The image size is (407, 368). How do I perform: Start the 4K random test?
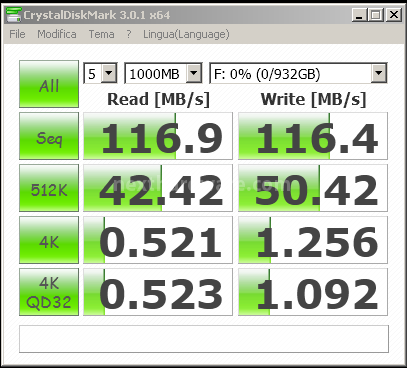point(49,240)
